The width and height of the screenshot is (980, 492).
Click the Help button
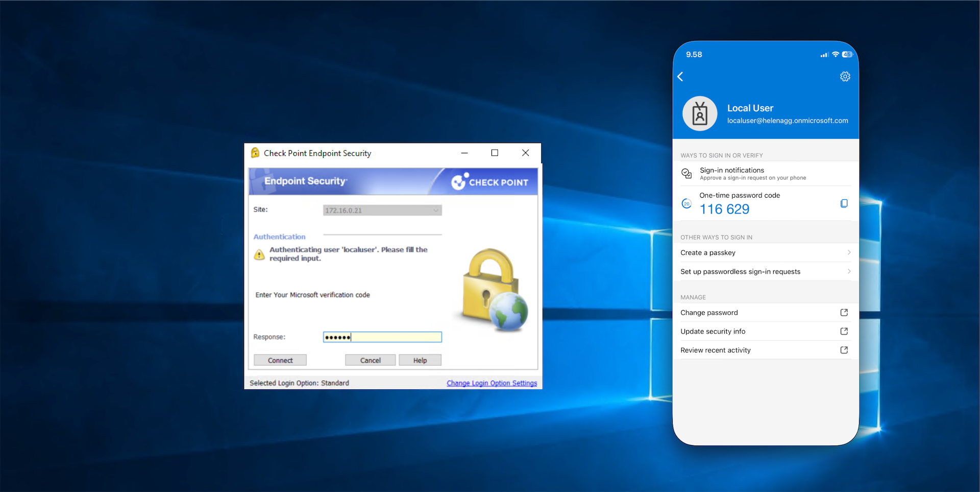pyautogui.click(x=420, y=360)
